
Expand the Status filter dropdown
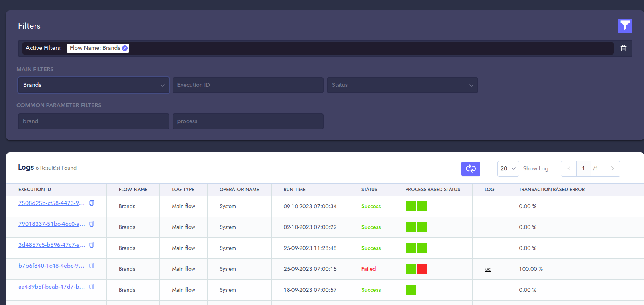(x=402, y=85)
